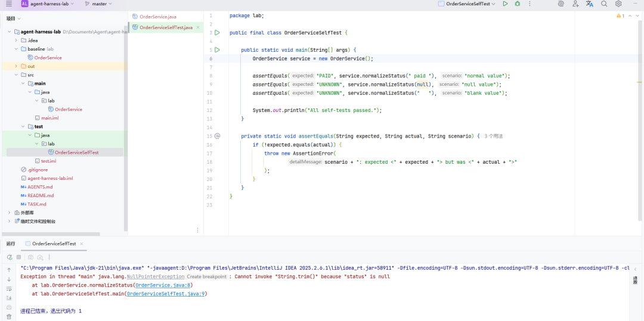This screenshot has width=644, height=321.
Task: Open the 项目 view dropdown
Action: [14, 18]
